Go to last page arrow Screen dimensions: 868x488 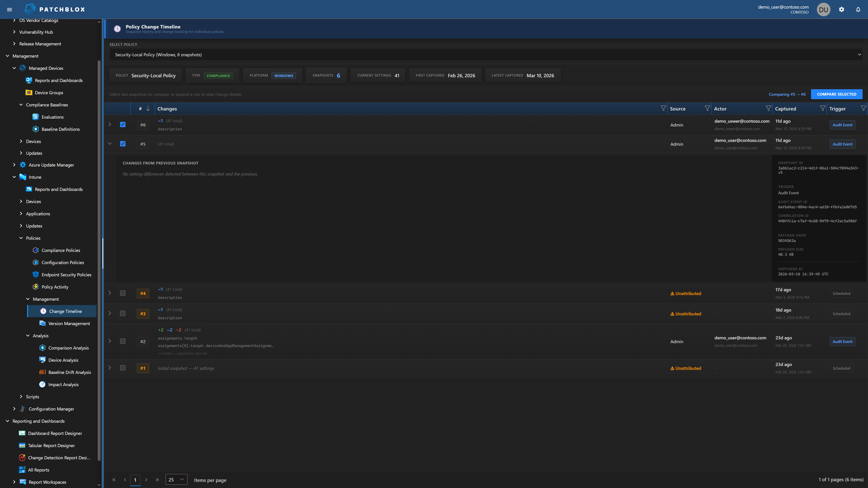coord(157,480)
